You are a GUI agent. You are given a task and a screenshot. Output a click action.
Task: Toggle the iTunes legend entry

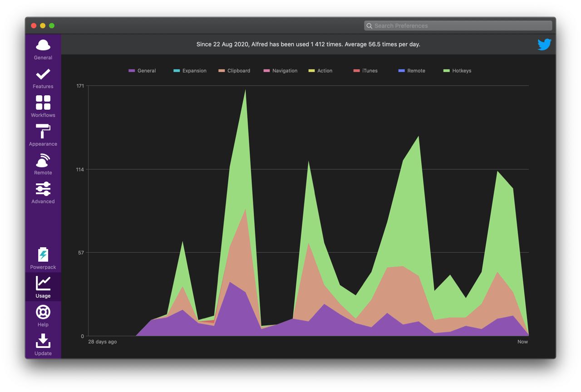tap(365, 71)
